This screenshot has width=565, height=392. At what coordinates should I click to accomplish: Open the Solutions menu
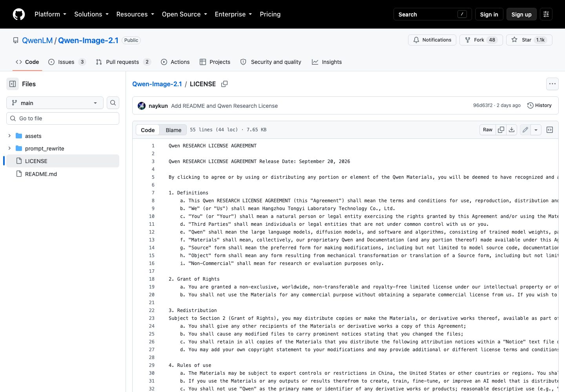(x=91, y=14)
